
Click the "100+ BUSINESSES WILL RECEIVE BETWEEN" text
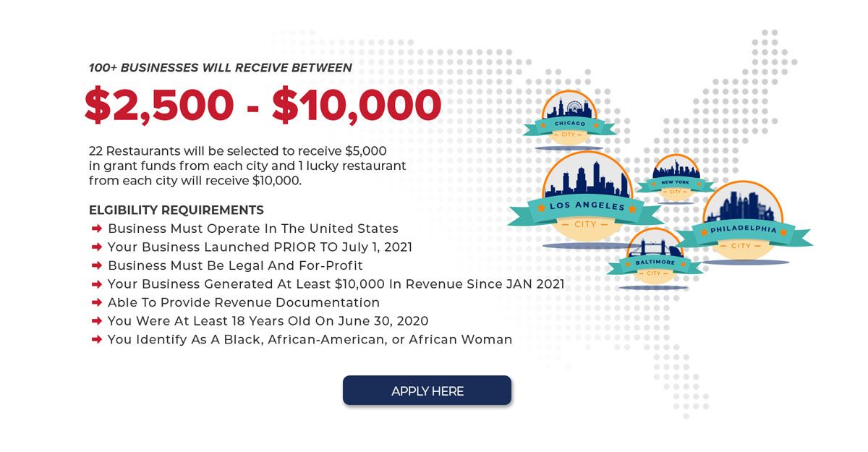click(x=221, y=68)
